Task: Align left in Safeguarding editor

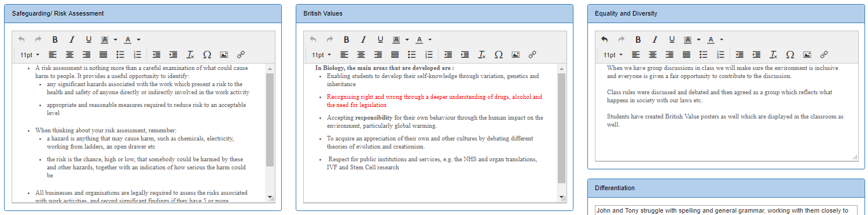Action: point(53,55)
